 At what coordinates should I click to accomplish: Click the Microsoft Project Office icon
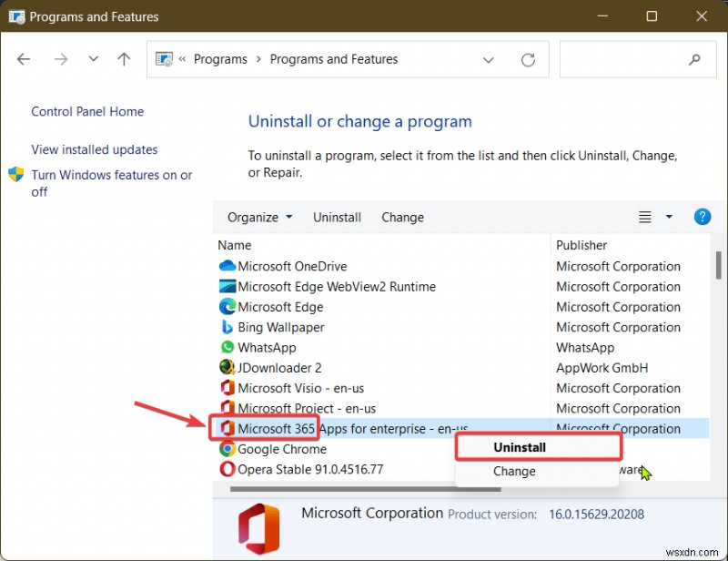[227, 407]
